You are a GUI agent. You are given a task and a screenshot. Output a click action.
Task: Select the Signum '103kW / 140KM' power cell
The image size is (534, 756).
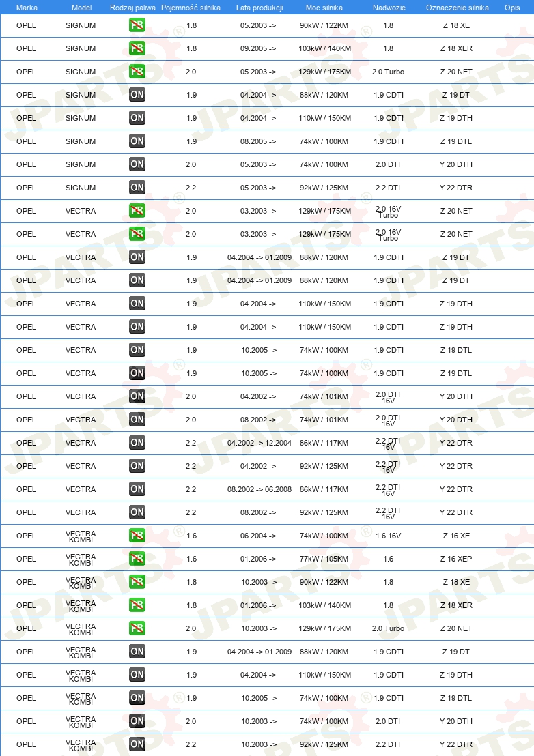[324, 48]
